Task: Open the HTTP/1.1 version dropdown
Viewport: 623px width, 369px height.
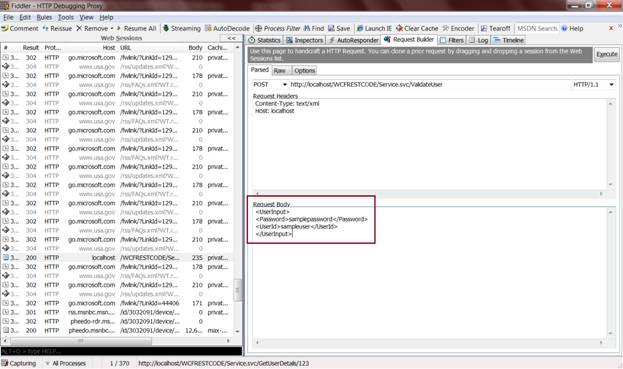Action: point(611,85)
